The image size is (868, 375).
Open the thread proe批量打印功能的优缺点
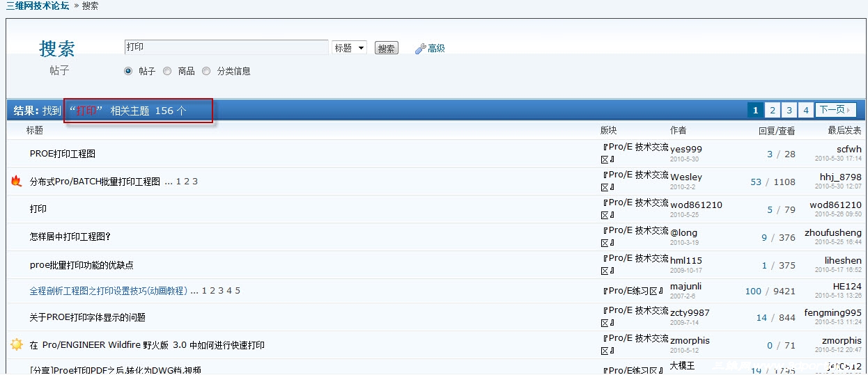82,265
